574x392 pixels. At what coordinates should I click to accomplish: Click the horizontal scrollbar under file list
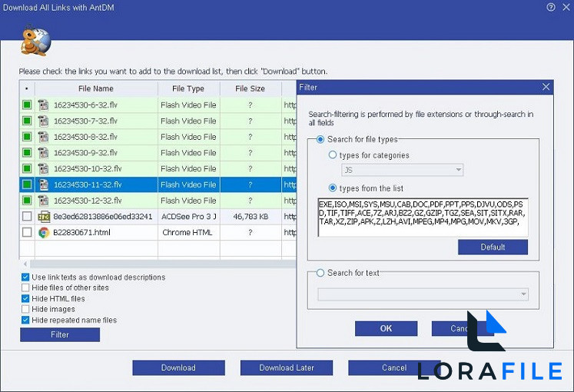tap(163, 264)
